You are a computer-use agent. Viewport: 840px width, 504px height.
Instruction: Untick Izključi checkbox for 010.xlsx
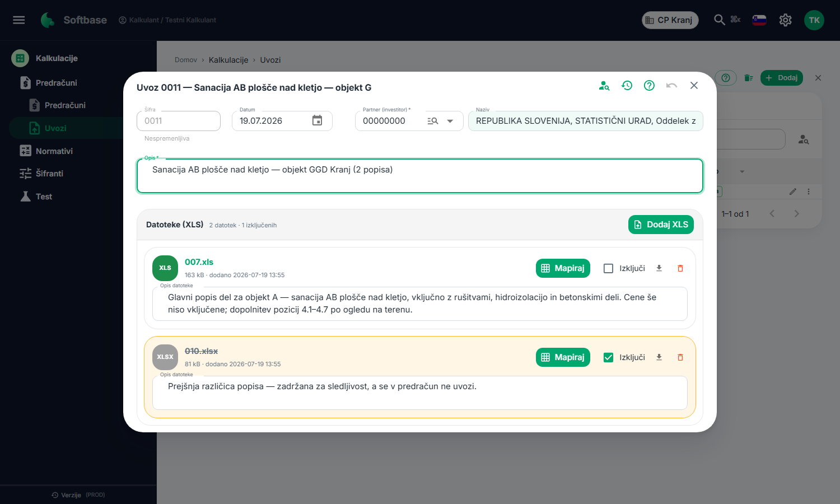pos(608,357)
